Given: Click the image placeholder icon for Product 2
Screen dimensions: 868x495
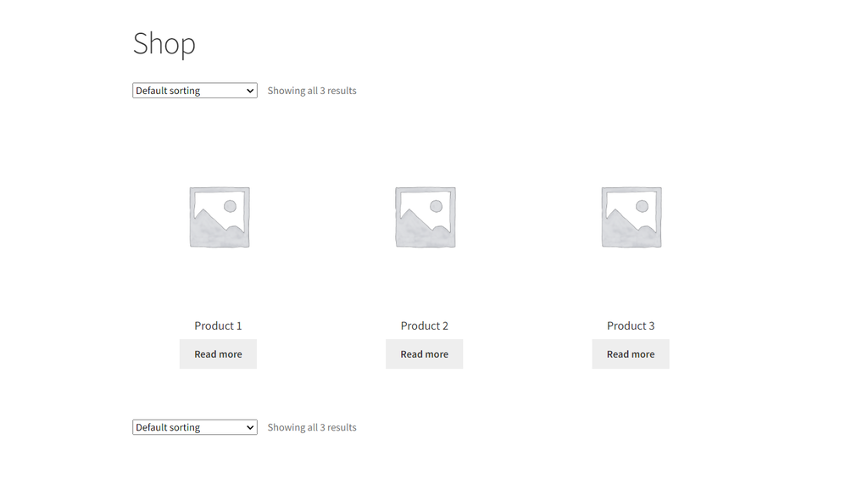Looking at the screenshot, I should 425,215.
